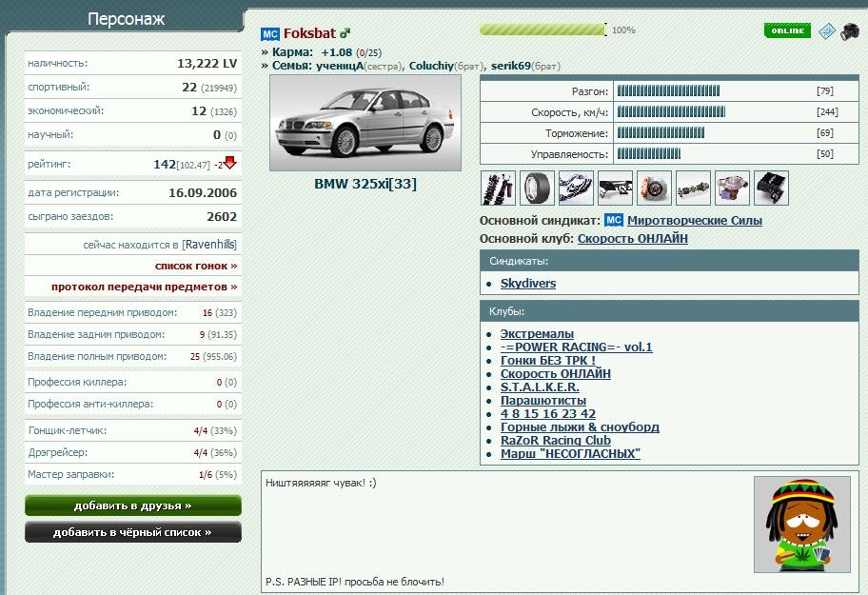Open RaZoR Racing Club link

click(x=555, y=440)
